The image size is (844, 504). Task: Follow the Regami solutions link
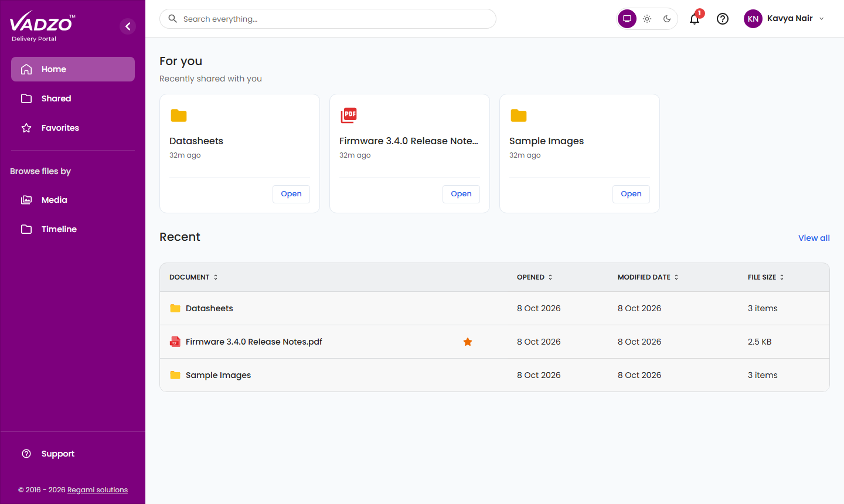[x=97, y=490]
